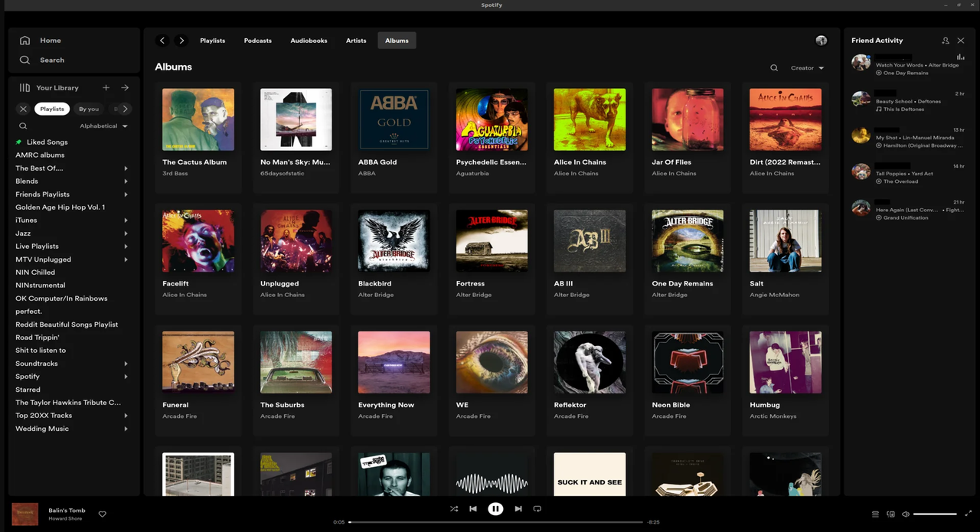Toggle the Playlists filter chip

coord(52,109)
